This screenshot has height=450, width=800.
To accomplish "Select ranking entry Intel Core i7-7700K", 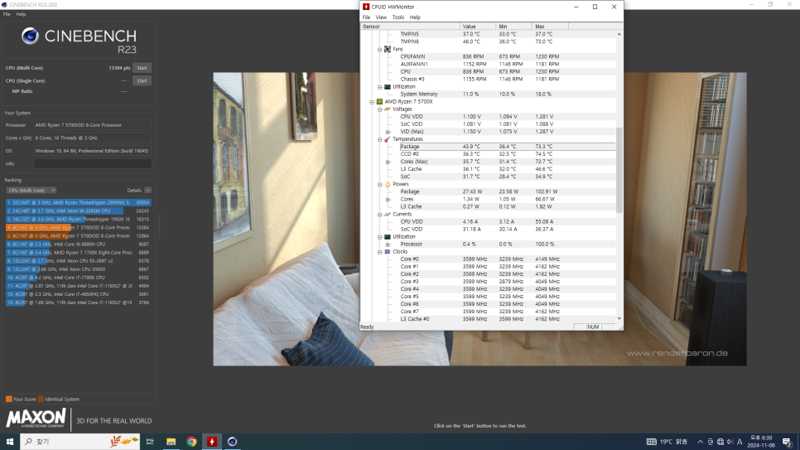I will point(78,278).
